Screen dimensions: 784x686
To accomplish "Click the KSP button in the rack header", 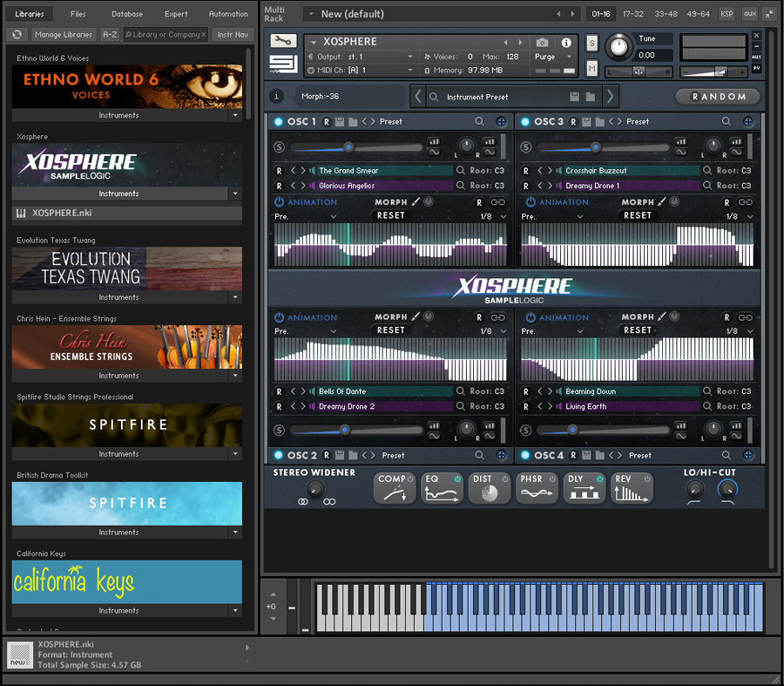I will [x=727, y=14].
